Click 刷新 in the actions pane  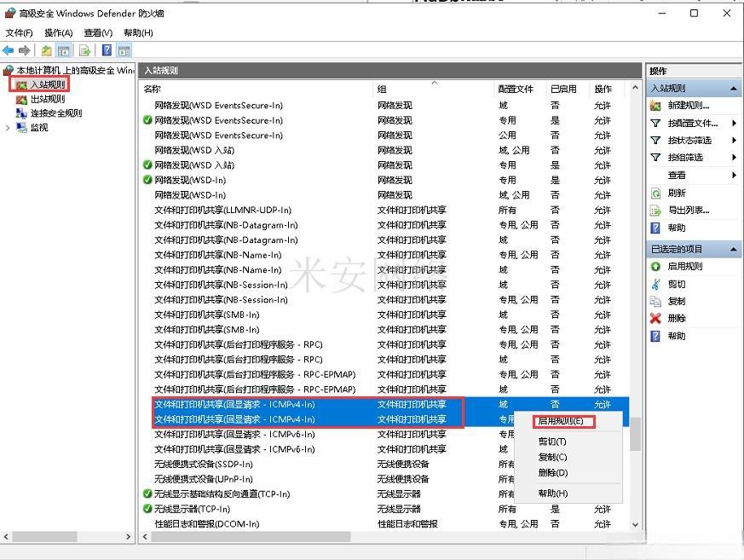(x=677, y=193)
